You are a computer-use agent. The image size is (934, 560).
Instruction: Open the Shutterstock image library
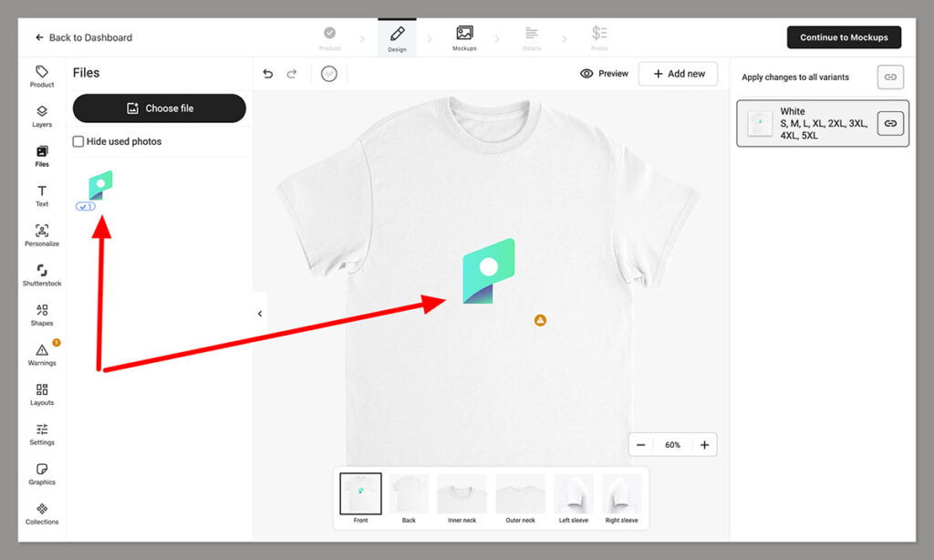[42, 275]
